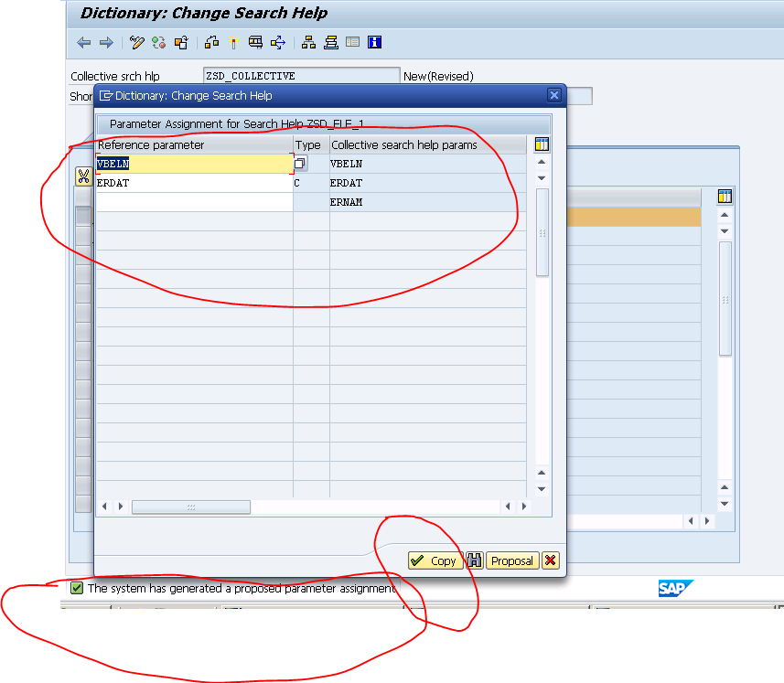Click the Information icon at toolbar end
This screenshot has height=683, width=784.
(373, 42)
